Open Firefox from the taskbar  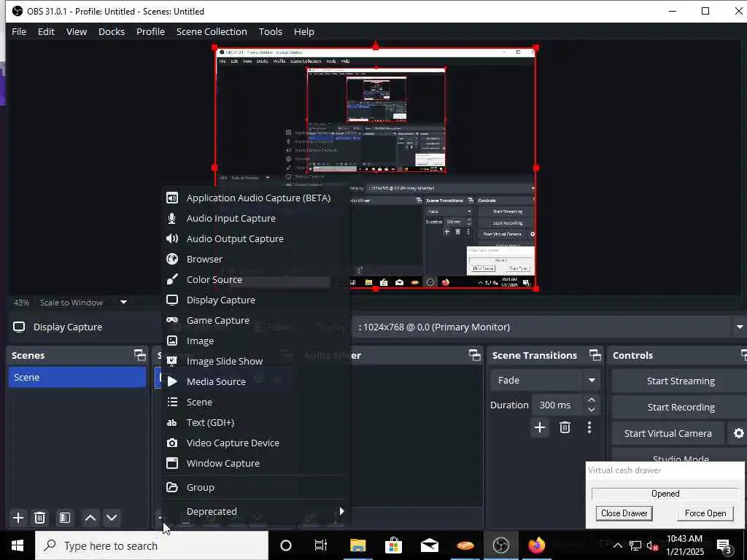click(x=536, y=545)
